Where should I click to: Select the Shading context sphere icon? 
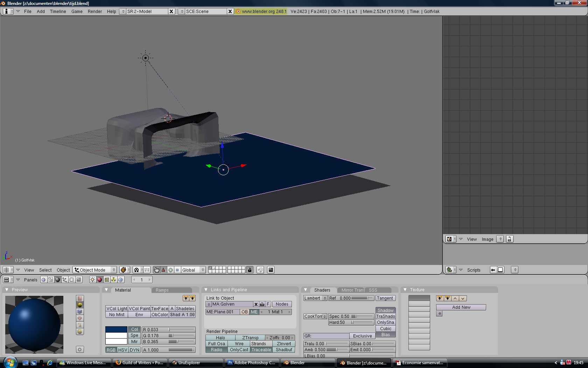click(x=58, y=280)
